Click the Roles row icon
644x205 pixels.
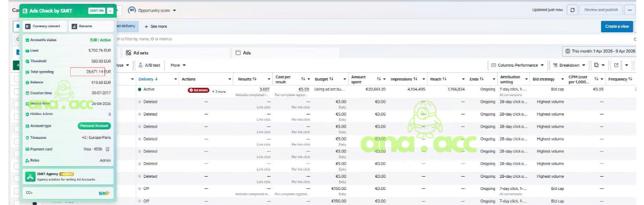pyautogui.click(x=27, y=161)
